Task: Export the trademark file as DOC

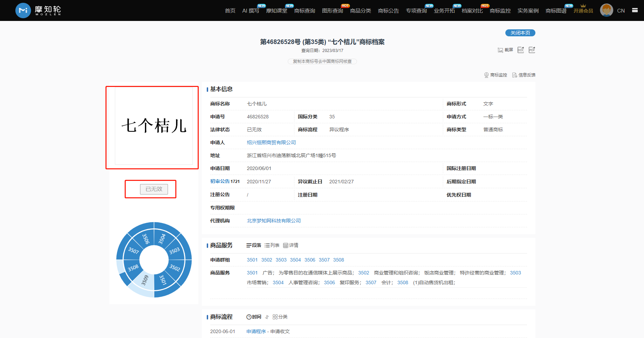Action: pyautogui.click(x=520, y=50)
